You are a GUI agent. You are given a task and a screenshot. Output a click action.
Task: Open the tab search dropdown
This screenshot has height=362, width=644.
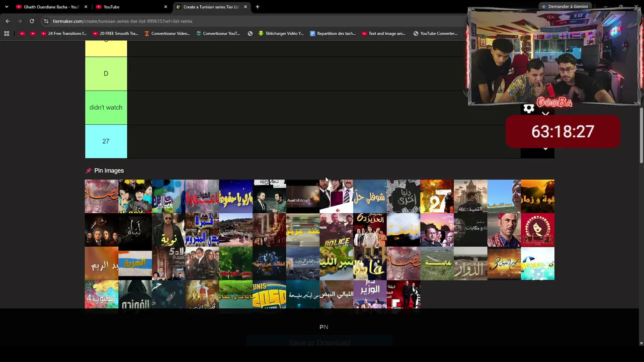coord(7,7)
